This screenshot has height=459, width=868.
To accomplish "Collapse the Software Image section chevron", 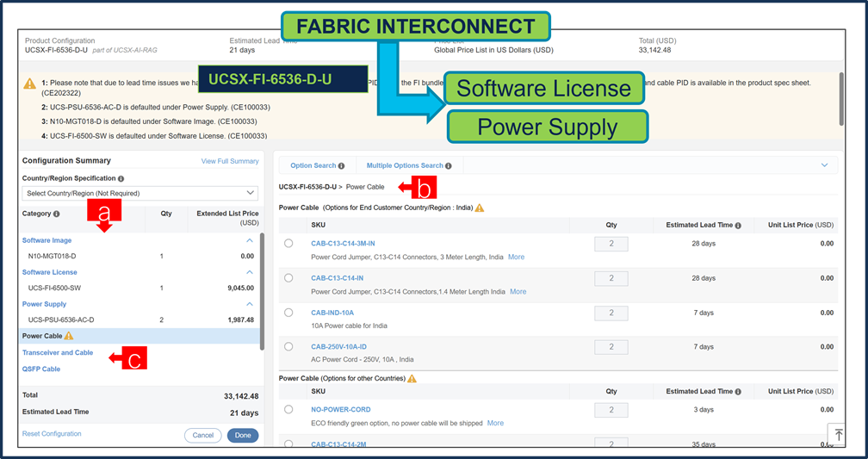I will (250, 240).
